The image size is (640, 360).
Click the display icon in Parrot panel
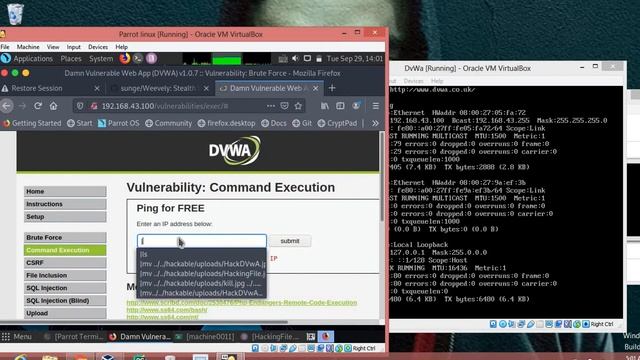tap(307, 59)
